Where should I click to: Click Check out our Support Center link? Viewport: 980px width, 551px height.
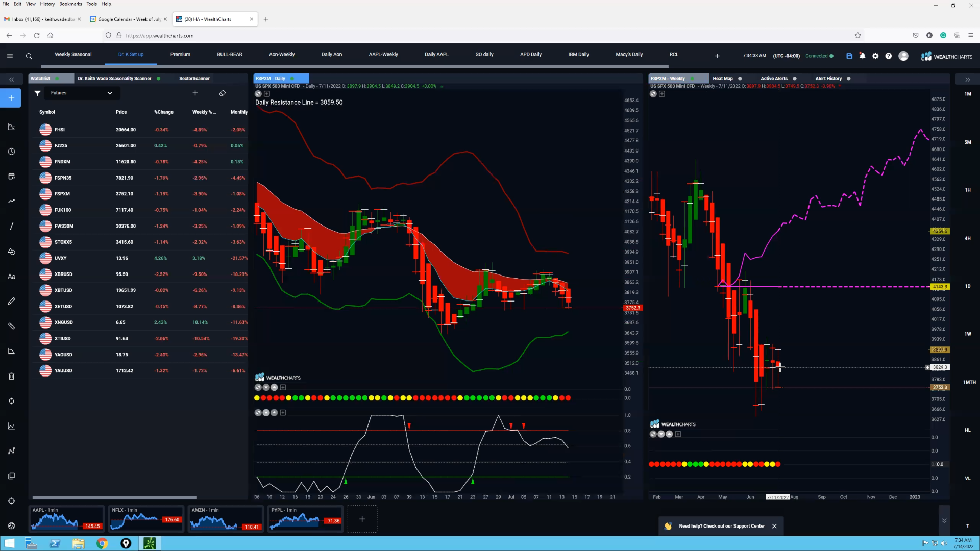(734, 526)
